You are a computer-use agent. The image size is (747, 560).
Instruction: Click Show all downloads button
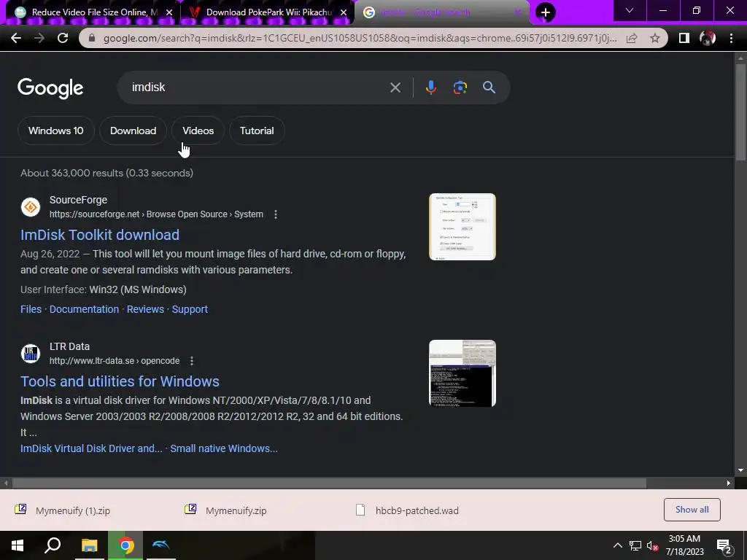692,510
